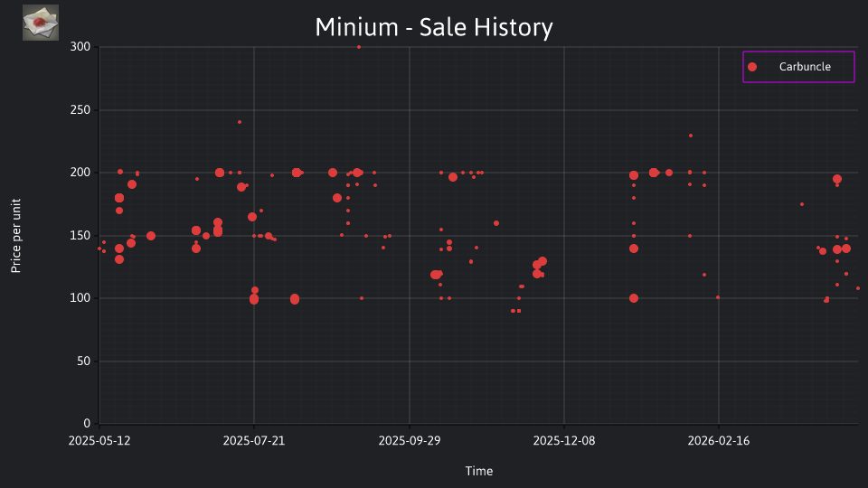868x488 pixels.
Task: Toggle the Carbuncle series in the legend
Action: [x=798, y=67]
